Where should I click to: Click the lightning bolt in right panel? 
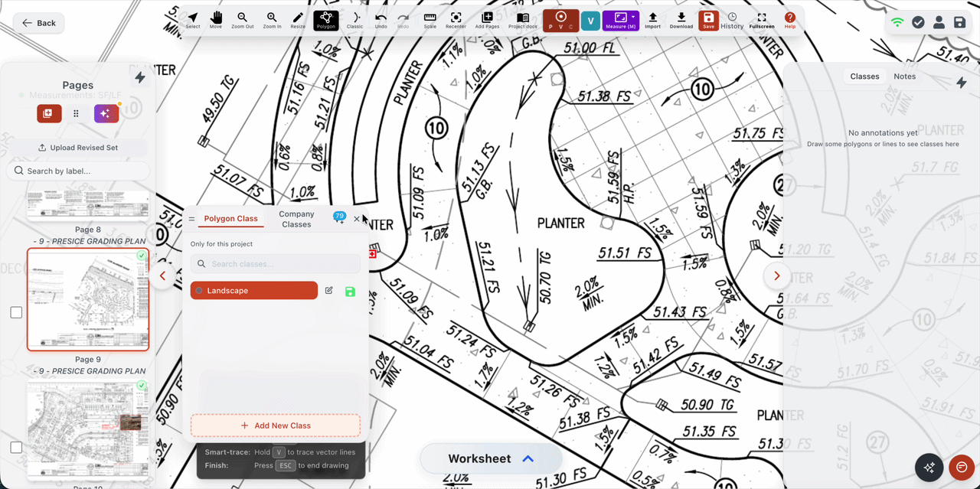[962, 83]
